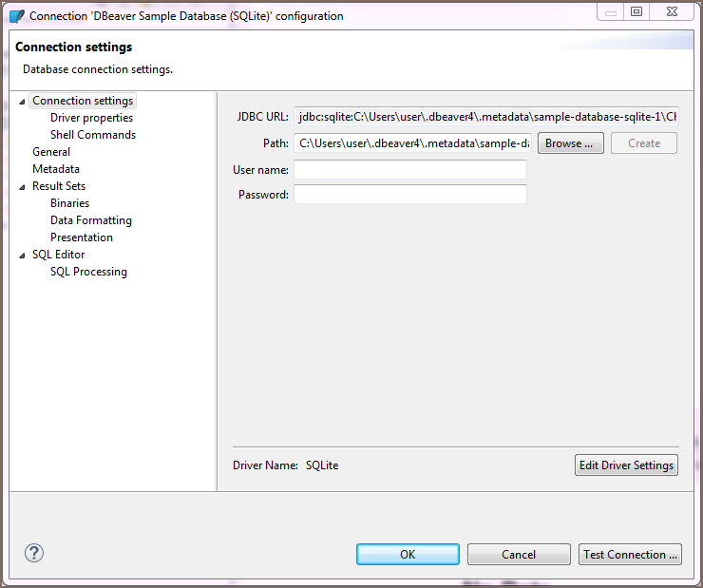Click the DBeaver icon in title bar
703x588 pixels.
click(x=16, y=15)
